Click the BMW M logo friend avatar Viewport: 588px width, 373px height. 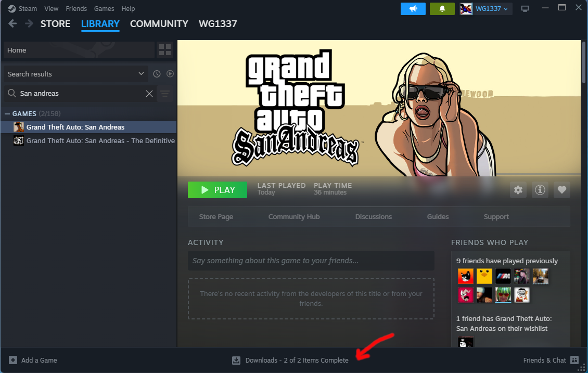click(x=503, y=276)
